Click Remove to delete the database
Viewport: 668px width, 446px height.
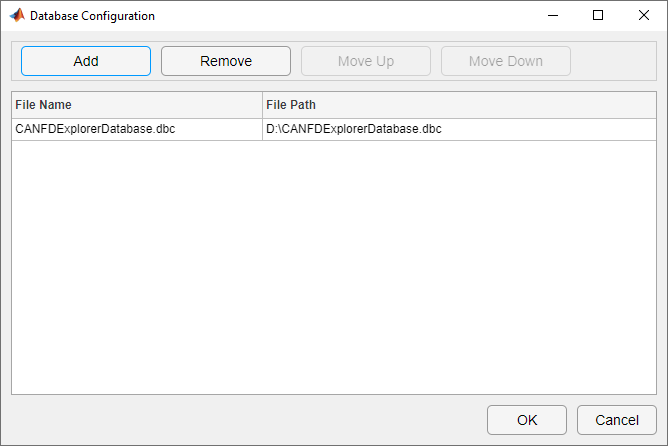point(226,61)
